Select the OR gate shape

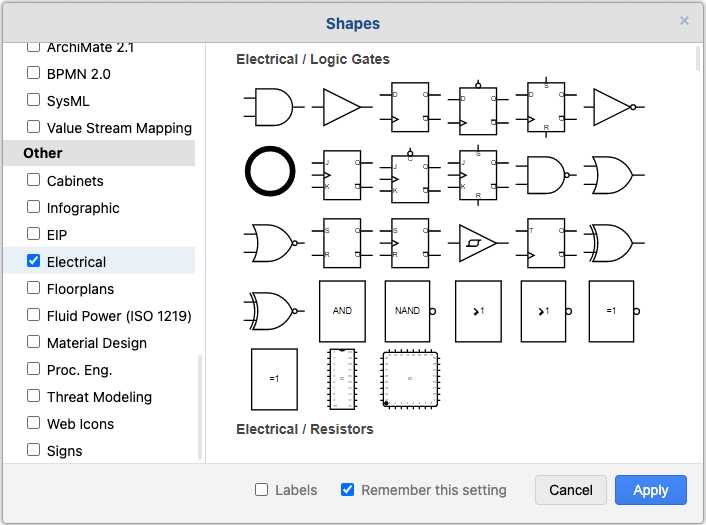tap(614, 175)
